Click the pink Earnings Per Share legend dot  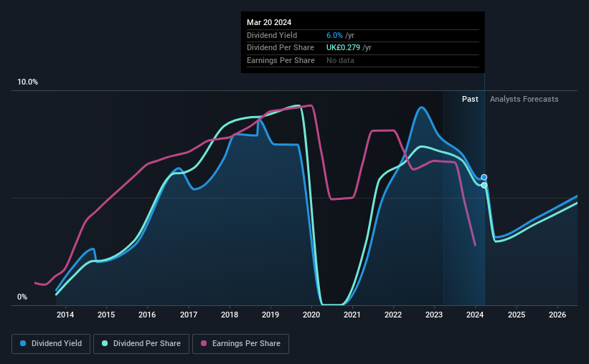[x=204, y=343]
